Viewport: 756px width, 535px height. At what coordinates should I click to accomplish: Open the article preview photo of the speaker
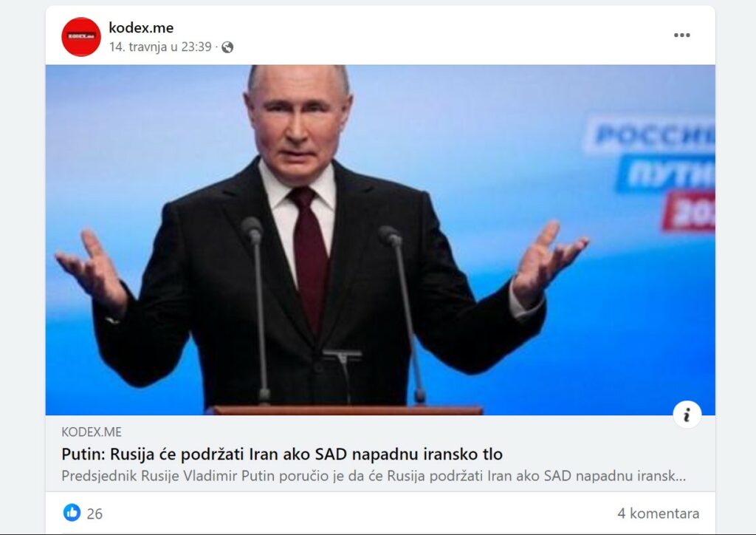tap(380, 239)
